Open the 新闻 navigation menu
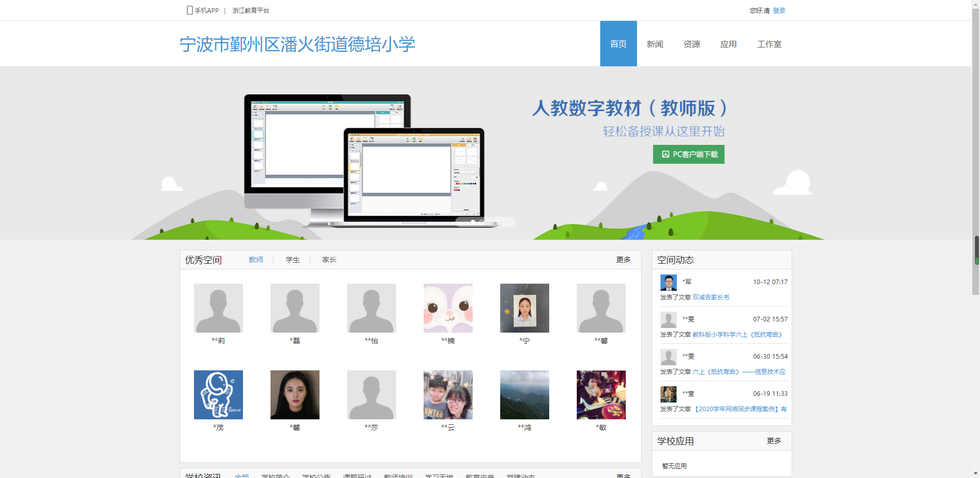 (x=655, y=44)
